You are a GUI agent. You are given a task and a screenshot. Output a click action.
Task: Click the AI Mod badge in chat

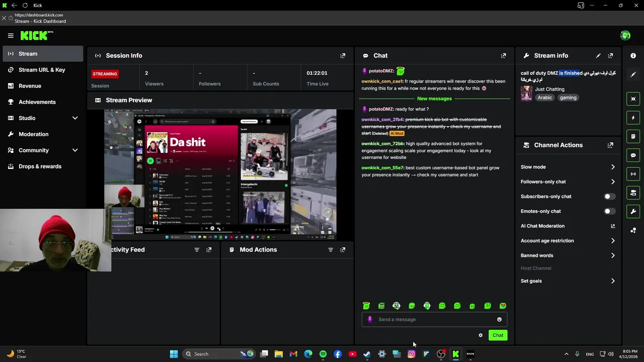click(x=397, y=134)
